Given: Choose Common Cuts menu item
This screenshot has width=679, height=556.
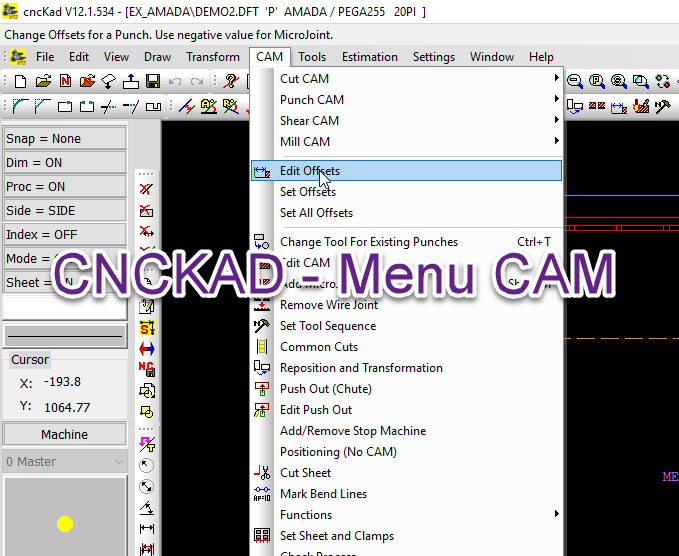Looking at the screenshot, I should click(406, 347).
